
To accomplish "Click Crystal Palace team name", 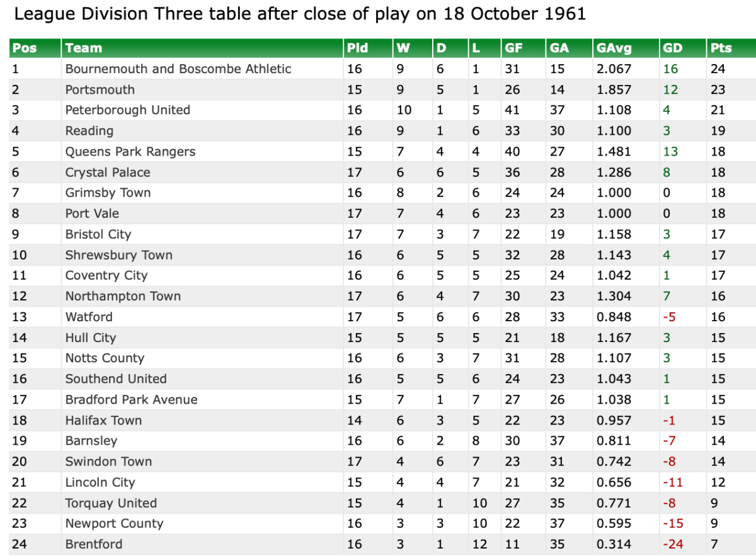I will [108, 173].
